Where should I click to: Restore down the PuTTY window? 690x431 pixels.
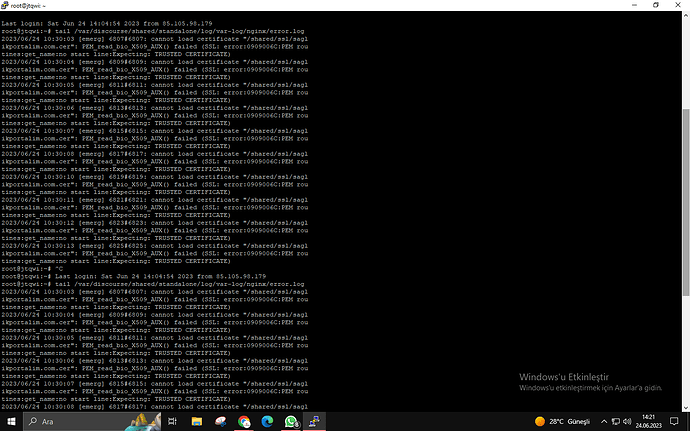coord(656,5)
